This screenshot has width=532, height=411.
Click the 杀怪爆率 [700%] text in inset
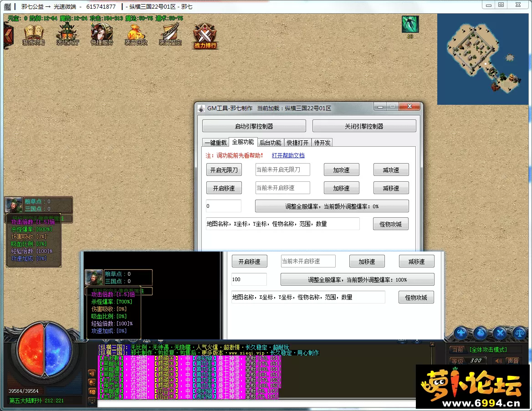[112, 302]
